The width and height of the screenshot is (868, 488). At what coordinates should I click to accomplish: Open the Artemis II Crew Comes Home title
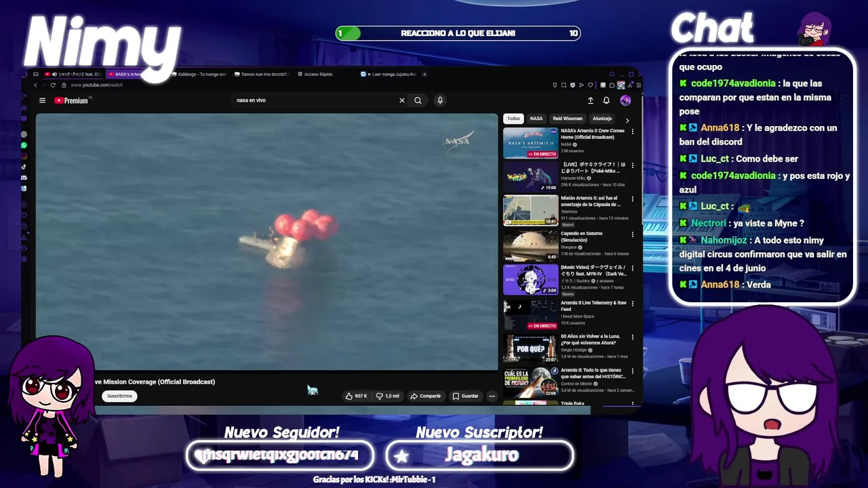(593, 134)
